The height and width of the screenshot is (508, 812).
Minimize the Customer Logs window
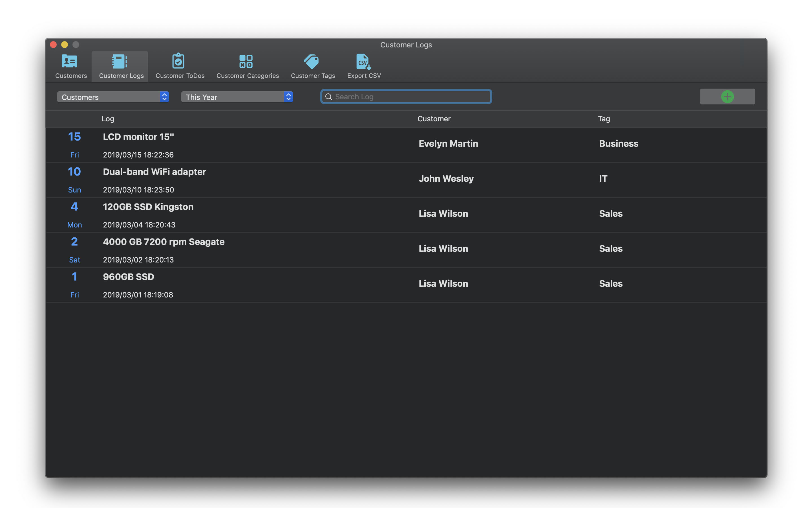(65, 45)
